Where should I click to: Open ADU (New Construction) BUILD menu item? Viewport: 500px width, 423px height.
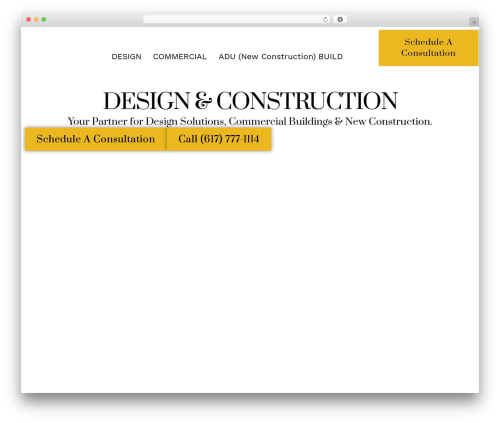tap(281, 57)
